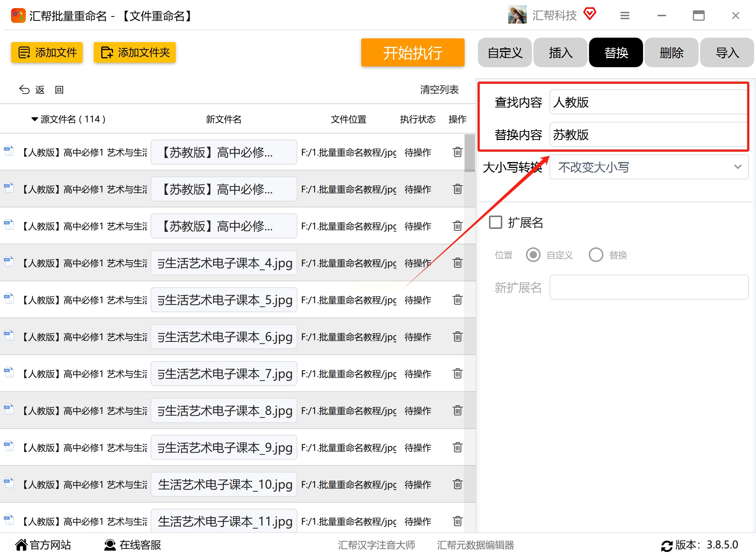The width and height of the screenshot is (756, 557).
Task: Click the 汇帮科技 user avatar
Action: tap(517, 15)
